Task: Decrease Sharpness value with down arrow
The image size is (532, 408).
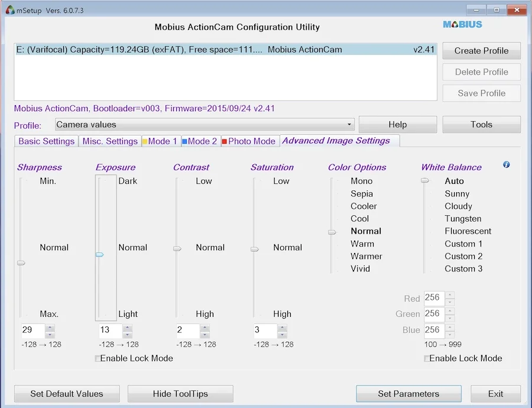Action: 50,334
